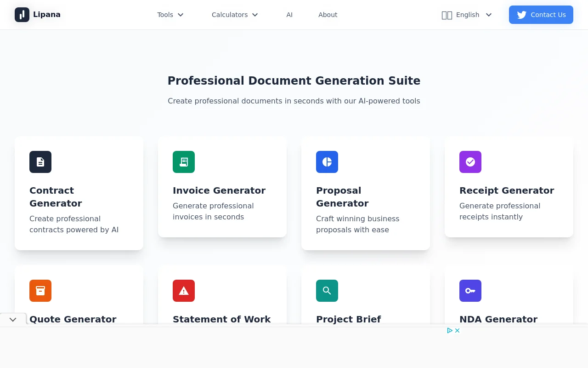Collapse the bottom ad banner chevron
This screenshot has height=368, width=588.
point(13,319)
